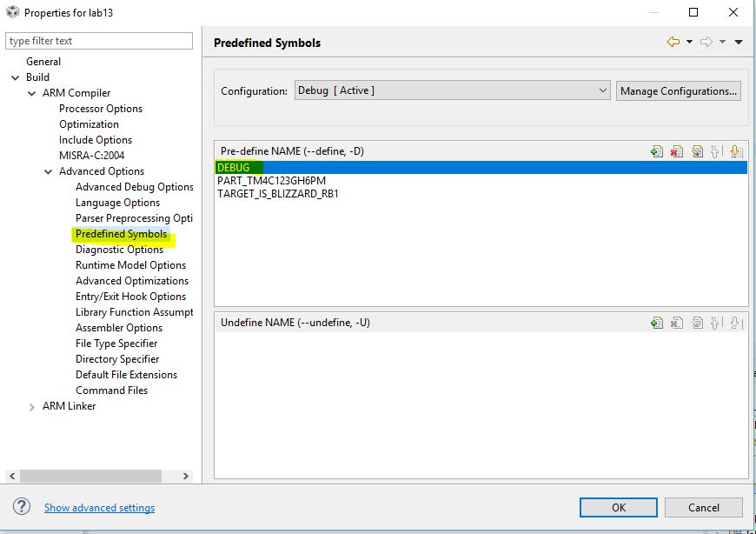Select Advanced Optimizations
Viewport: 756px width, 534px height.
132,281
